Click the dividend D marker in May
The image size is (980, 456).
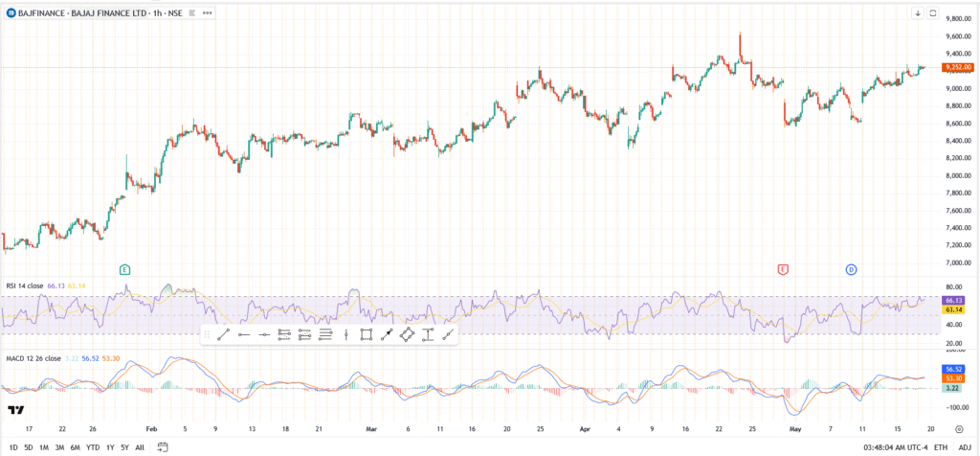(851, 269)
